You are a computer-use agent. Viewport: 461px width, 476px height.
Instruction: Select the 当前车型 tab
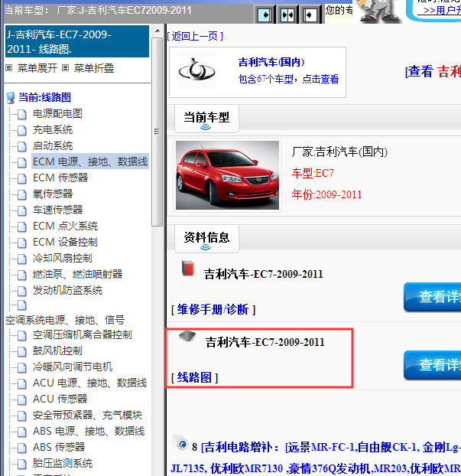point(206,119)
